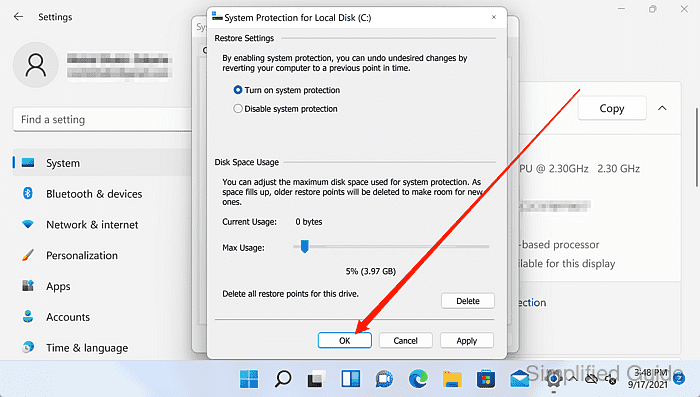The height and width of the screenshot is (397, 700).
Task: Launch Microsoft Edge from taskbar
Action: coord(418,379)
